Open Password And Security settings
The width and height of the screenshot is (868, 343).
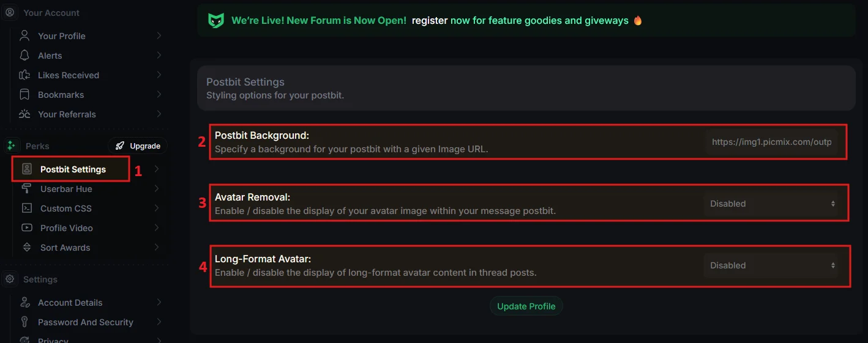[85, 322]
